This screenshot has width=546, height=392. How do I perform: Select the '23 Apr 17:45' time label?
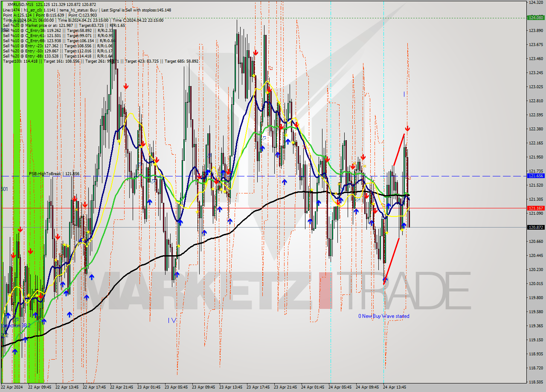258,387
